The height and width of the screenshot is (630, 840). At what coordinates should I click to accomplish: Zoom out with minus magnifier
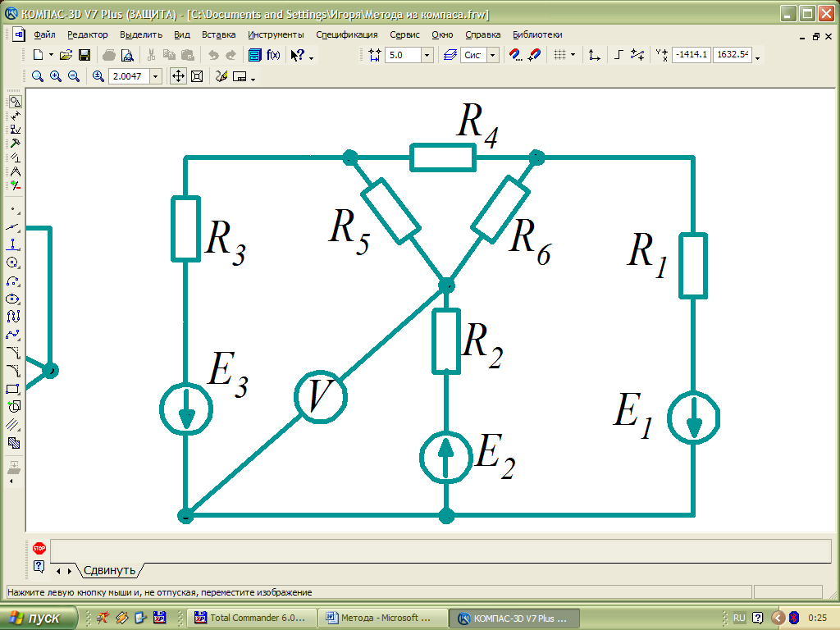pyautogui.click(x=73, y=76)
